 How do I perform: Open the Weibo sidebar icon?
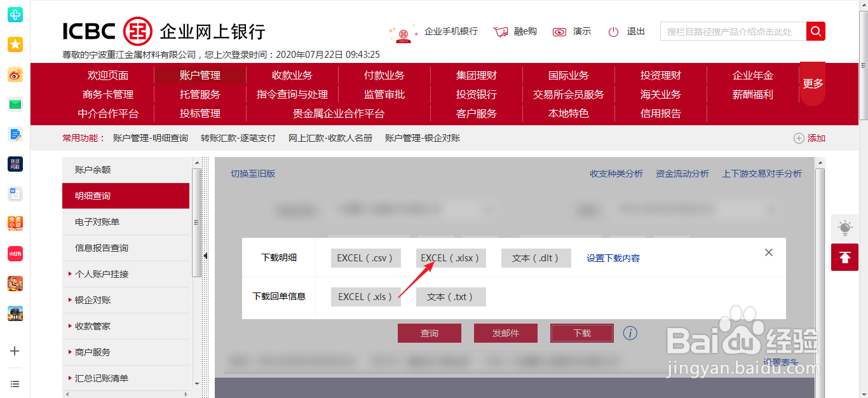tap(15, 75)
